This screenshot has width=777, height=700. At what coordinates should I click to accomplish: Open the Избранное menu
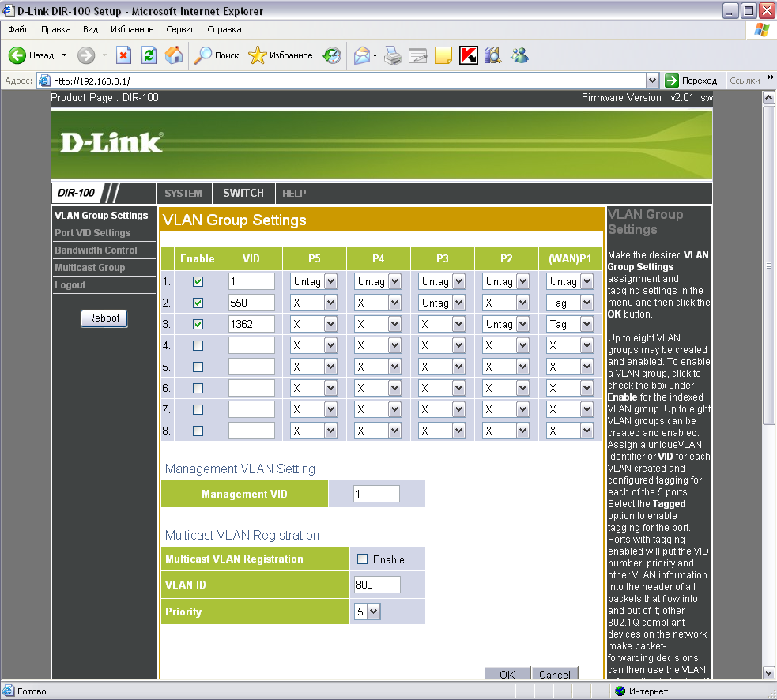132,29
